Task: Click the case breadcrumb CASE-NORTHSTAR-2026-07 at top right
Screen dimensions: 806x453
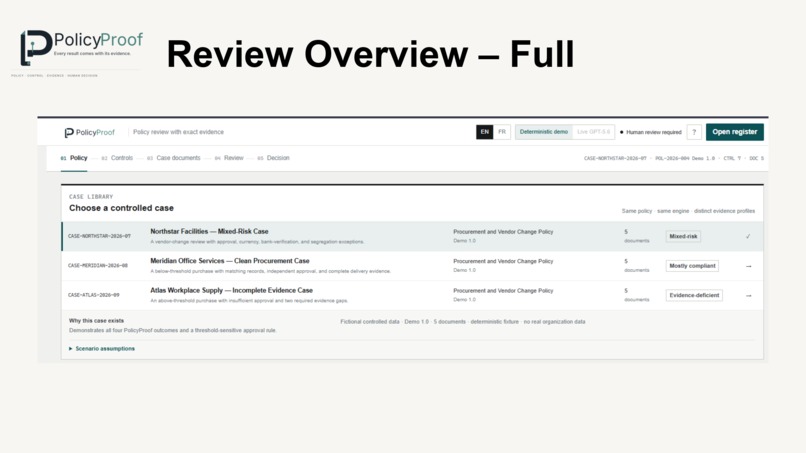Action: tap(615, 158)
